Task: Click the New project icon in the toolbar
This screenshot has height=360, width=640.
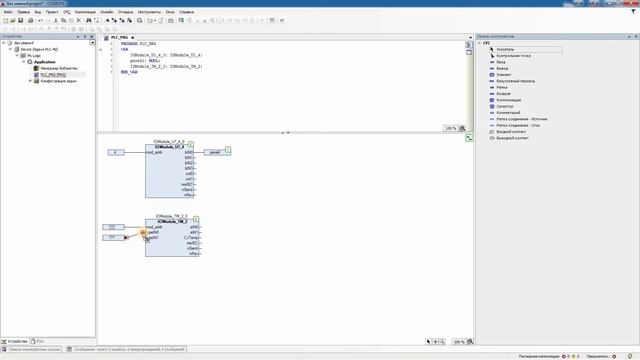Action: click(x=6, y=20)
